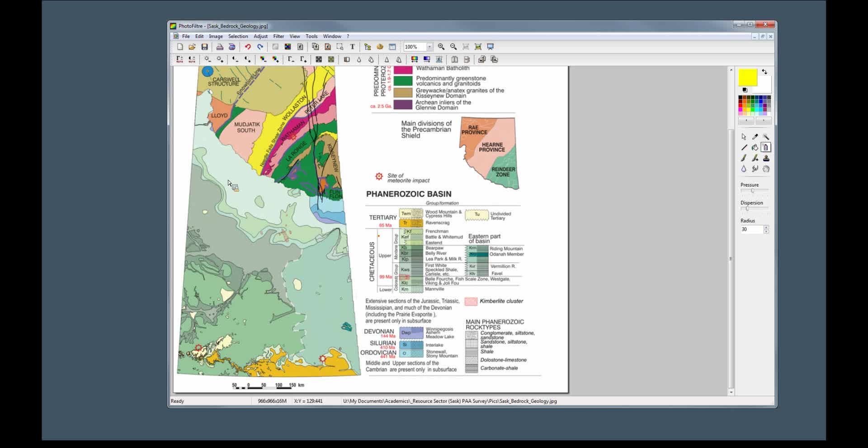This screenshot has width=868, height=448.
Task: Select the Selection arrow tool in the tool panel
Action: click(744, 137)
